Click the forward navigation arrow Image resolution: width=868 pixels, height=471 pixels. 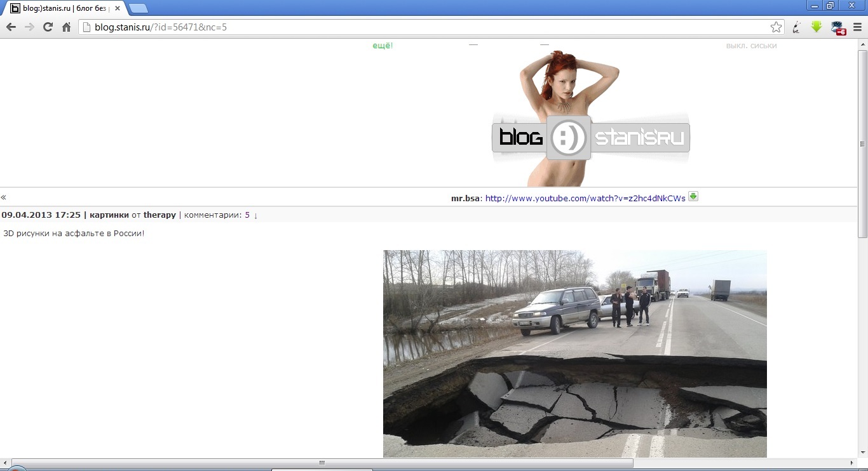click(x=29, y=27)
